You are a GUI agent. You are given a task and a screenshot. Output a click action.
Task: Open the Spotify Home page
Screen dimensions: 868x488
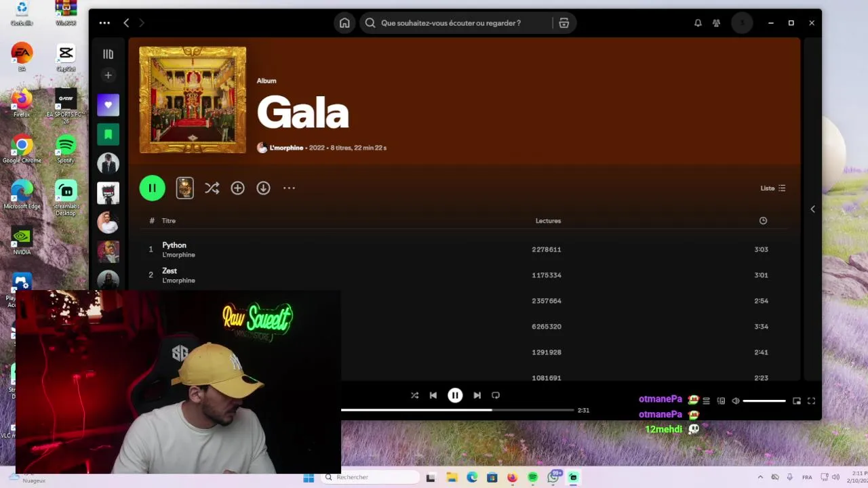point(344,23)
